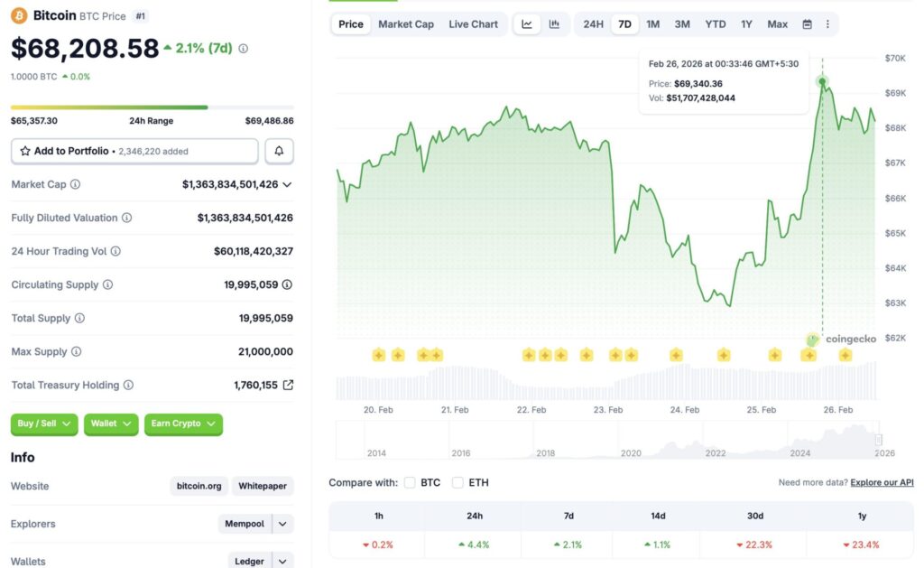Open the bitcoin.org website link
Screen dimensions: 924x568
click(x=199, y=486)
